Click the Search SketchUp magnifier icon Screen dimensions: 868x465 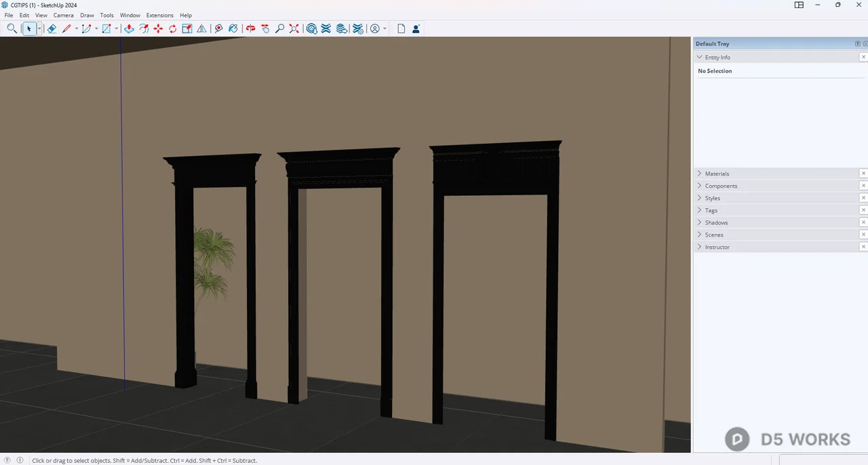click(x=12, y=28)
